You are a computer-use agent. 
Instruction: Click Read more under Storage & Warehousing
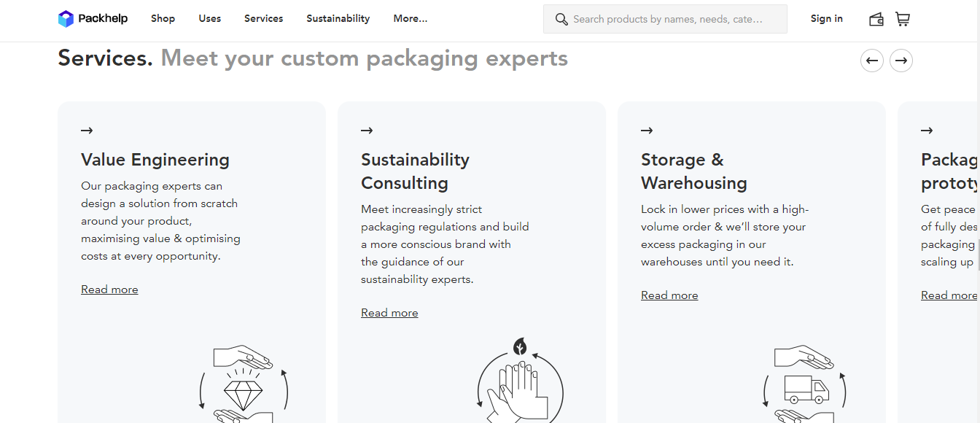669,295
